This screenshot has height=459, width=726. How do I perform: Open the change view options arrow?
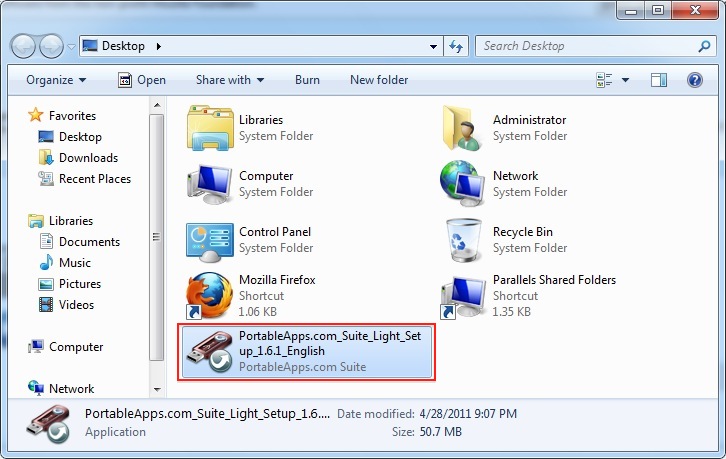(626, 80)
